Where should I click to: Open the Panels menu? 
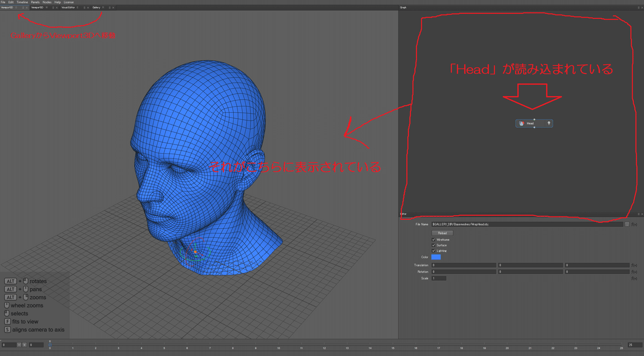click(35, 2)
